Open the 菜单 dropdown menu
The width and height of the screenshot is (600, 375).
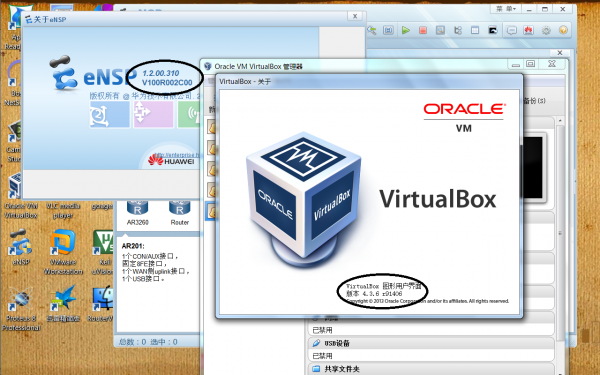(x=506, y=9)
